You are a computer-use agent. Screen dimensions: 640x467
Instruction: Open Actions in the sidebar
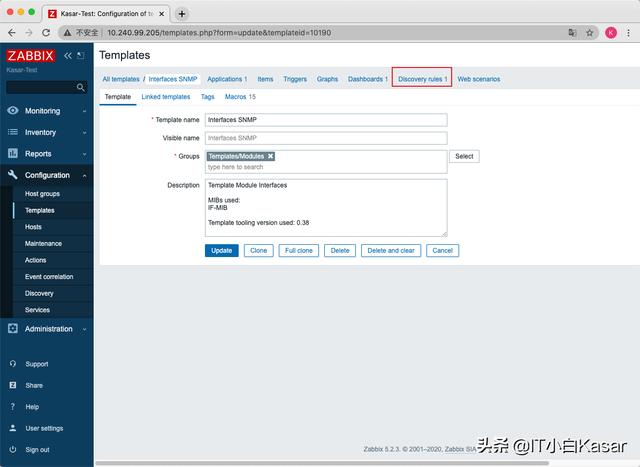coord(36,260)
